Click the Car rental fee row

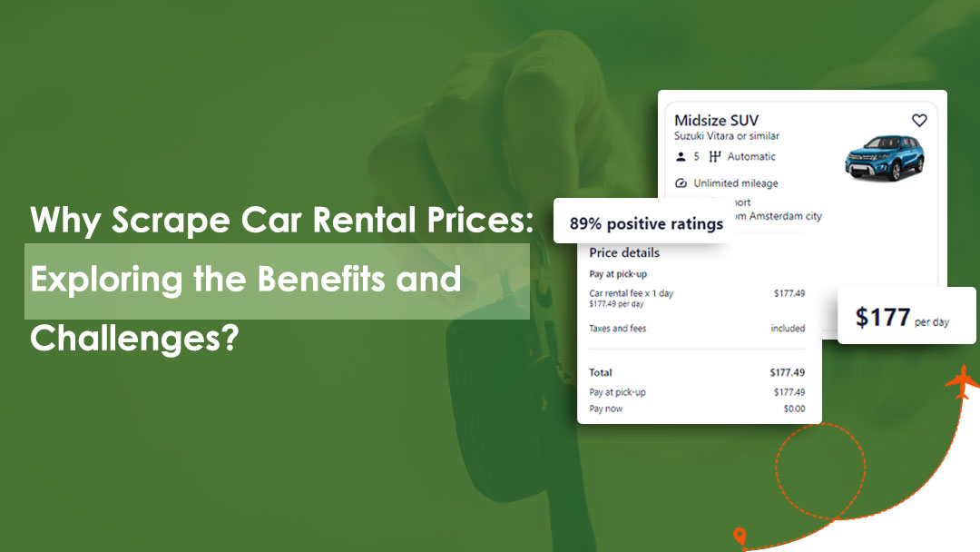pyautogui.click(x=697, y=294)
